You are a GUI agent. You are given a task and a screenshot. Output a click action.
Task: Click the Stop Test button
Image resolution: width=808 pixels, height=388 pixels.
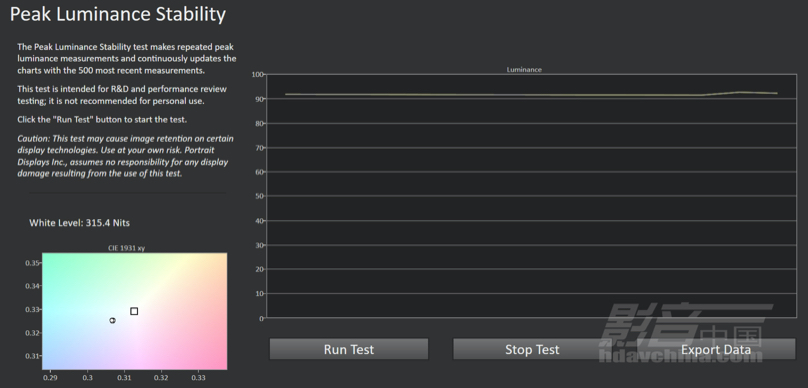coord(532,349)
